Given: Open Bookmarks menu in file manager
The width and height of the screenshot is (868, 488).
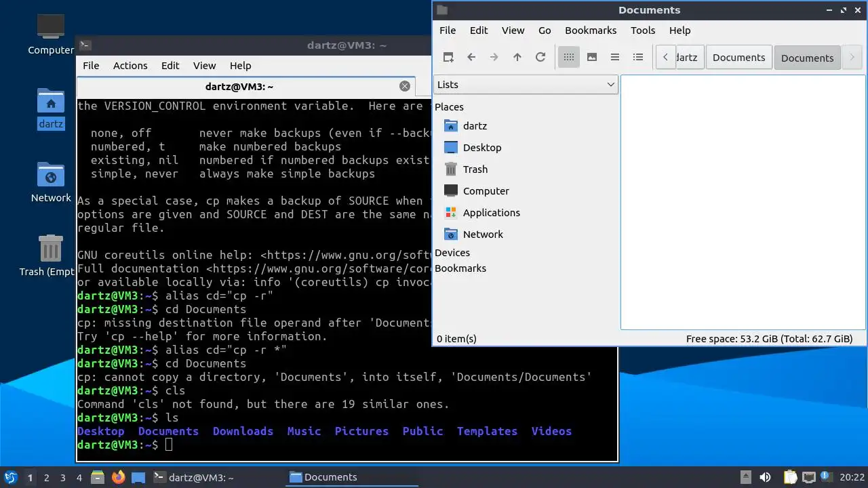Looking at the screenshot, I should point(591,30).
